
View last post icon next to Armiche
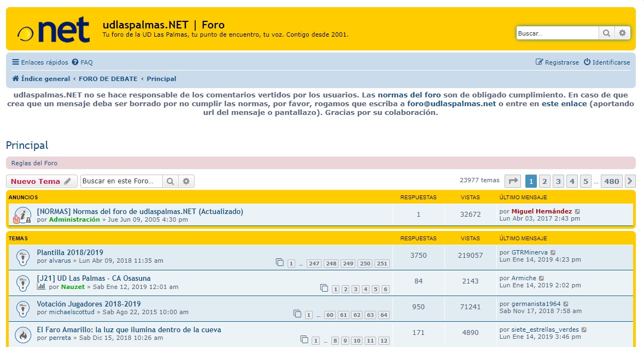[541, 279]
